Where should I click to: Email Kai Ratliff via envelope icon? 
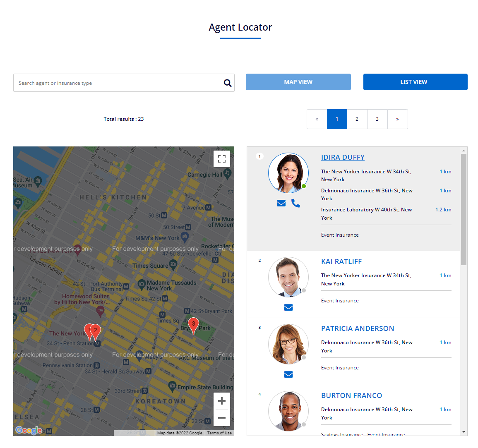288,307
